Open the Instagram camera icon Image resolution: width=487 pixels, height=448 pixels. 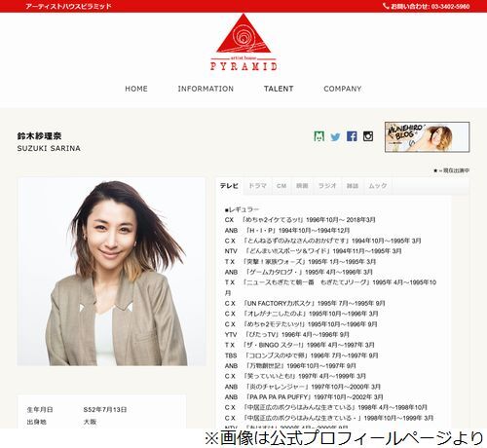pos(368,136)
